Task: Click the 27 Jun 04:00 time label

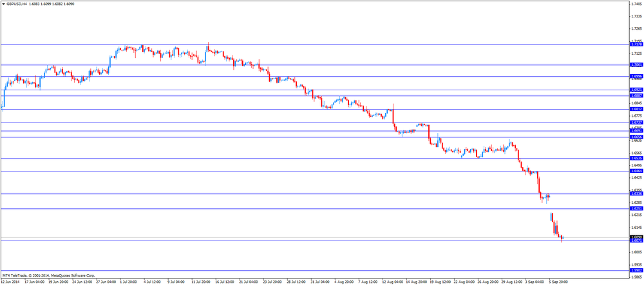Action: (106, 282)
